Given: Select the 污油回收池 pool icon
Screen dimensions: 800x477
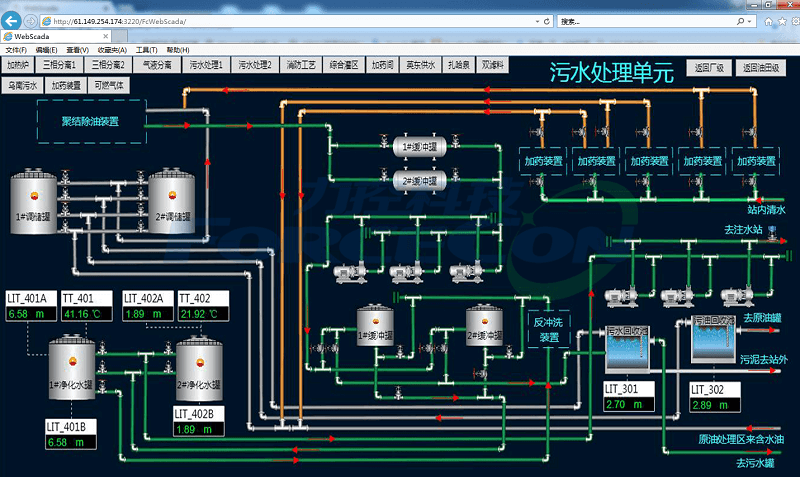Looking at the screenshot, I should tap(714, 345).
